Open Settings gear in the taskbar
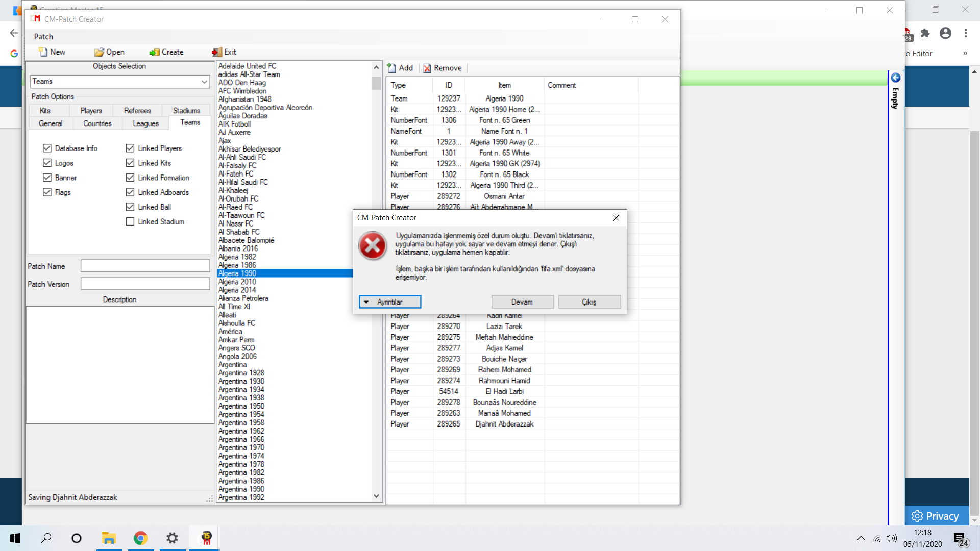This screenshot has width=980, height=551. click(173, 538)
